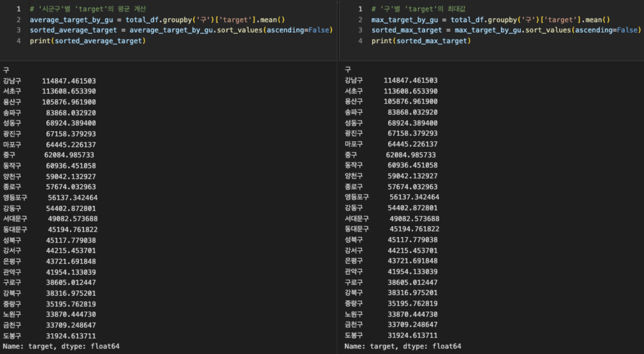Click 금천구 row in left output
644x354 pixels.
coord(49,325)
